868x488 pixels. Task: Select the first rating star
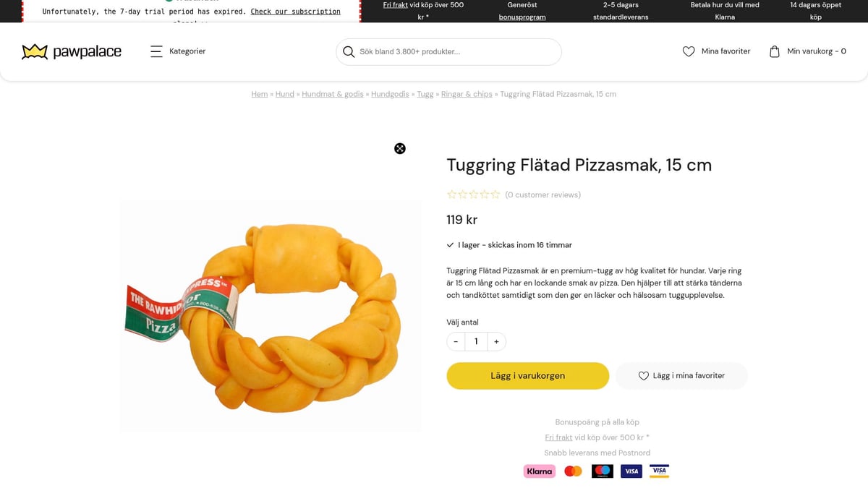[451, 194]
